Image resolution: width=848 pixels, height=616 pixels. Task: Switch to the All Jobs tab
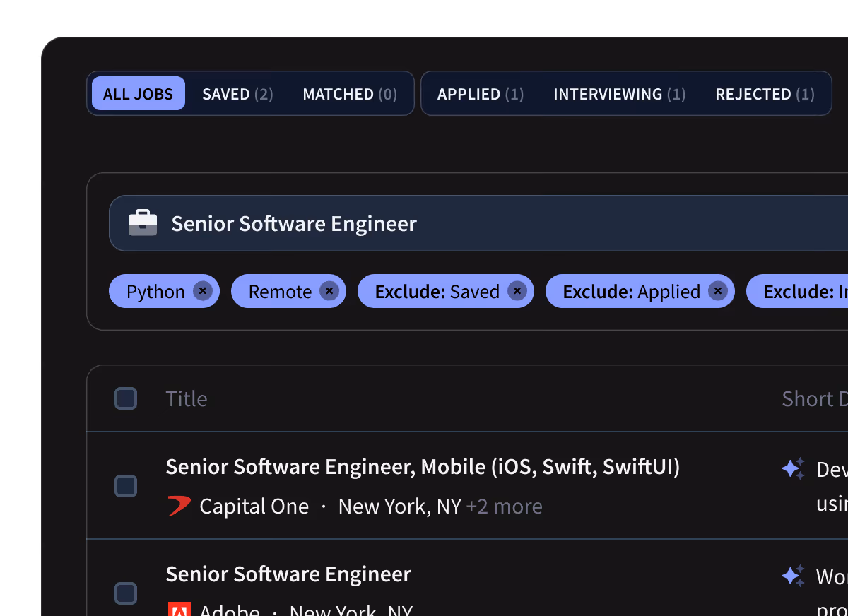139,93
